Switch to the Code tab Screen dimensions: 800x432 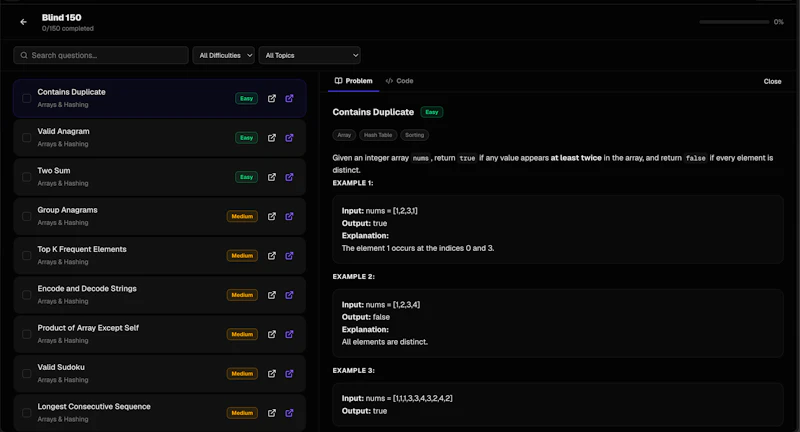pyautogui.click(x=399, y=81)
